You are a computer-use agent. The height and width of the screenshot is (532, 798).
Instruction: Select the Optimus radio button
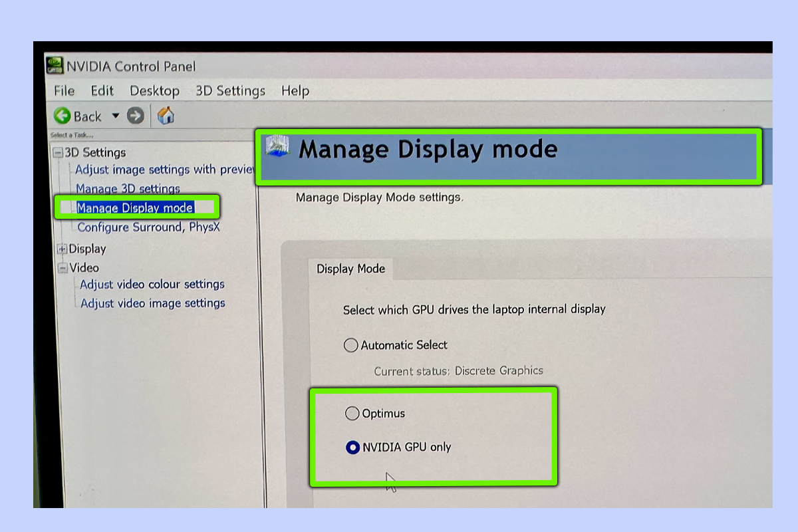pos(352,414)
